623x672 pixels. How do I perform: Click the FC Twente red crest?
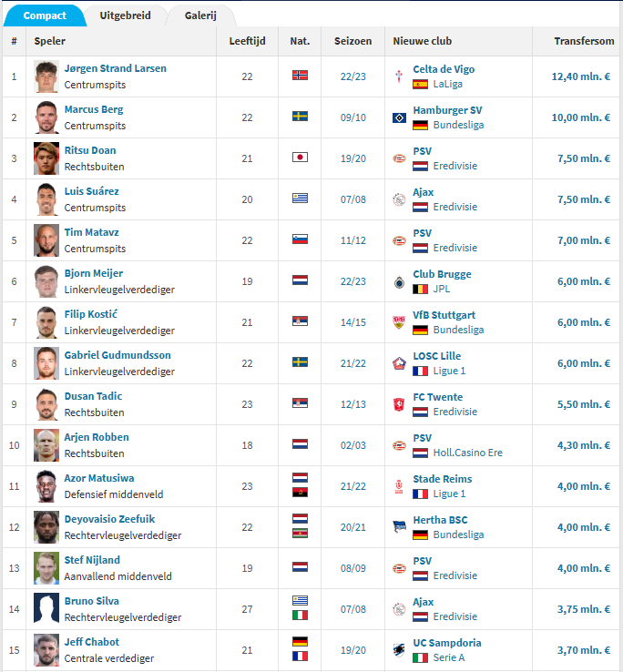(399, 404)
